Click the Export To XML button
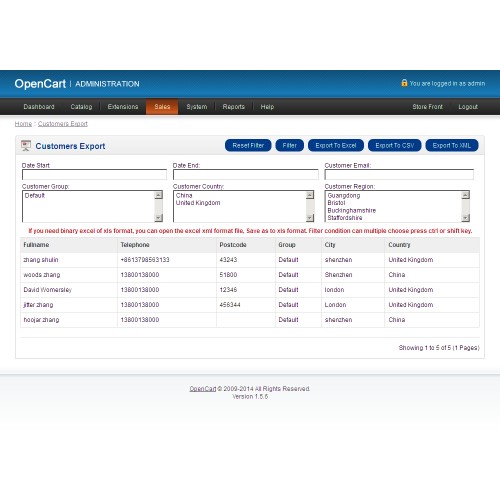The width and height of the screenshot is (500, 500). (x=452, y=145)
